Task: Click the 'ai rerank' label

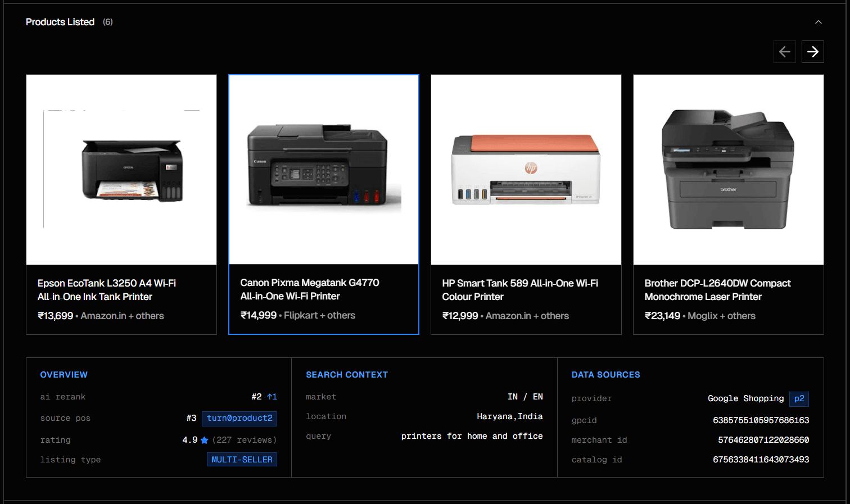Action: tap(63, 397)
